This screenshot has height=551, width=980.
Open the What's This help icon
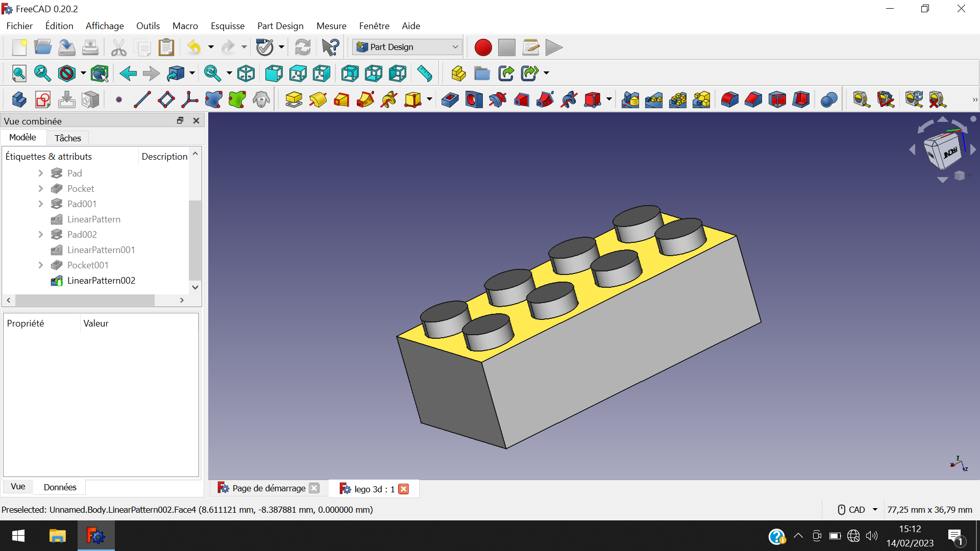click(330, 47)
